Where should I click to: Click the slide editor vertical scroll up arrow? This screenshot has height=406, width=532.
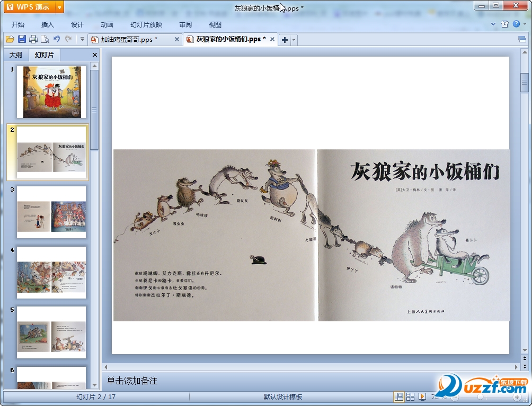[525, 52]
